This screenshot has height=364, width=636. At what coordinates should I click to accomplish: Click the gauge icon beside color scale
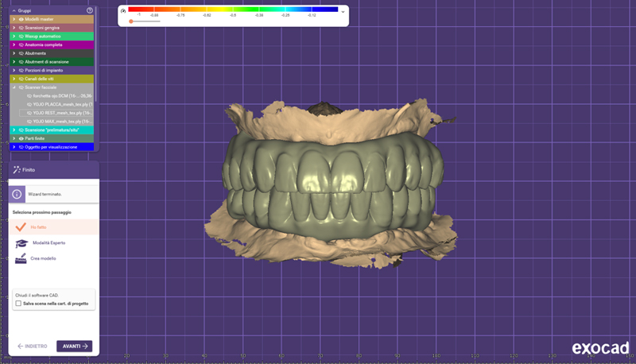(122, 11)
